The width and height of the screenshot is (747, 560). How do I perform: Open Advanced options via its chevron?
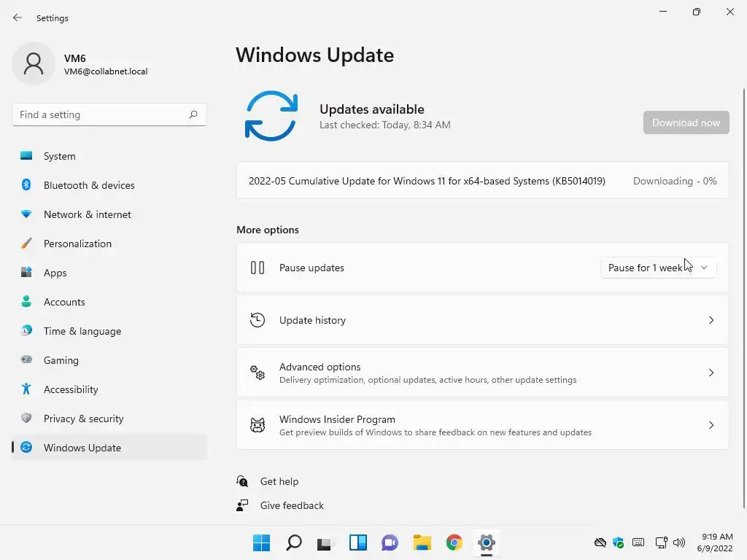pyautogui.click(x=711, y=373)
